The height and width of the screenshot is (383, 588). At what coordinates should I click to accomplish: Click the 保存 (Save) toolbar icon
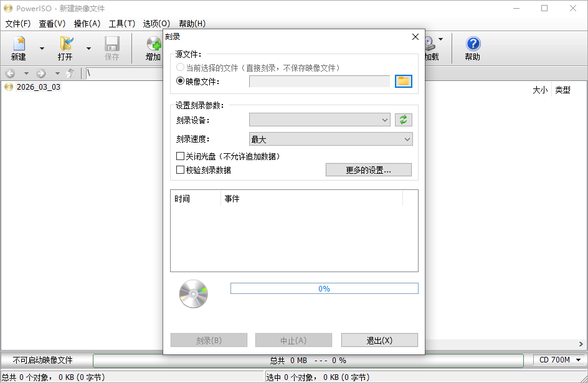pos(112,48)
